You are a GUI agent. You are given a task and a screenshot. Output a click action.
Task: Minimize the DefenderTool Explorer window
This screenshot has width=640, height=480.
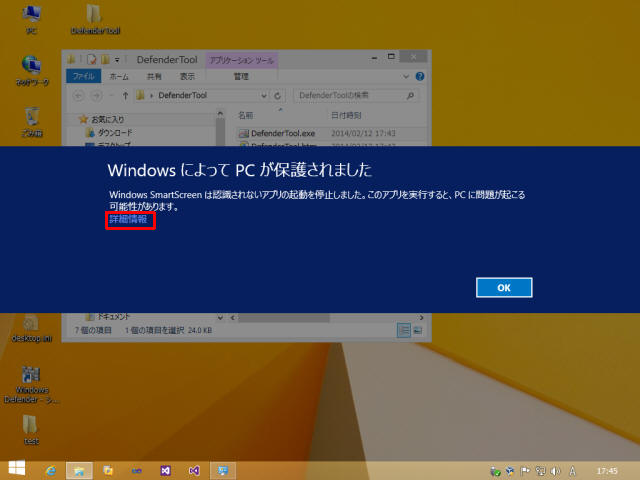point(374,58)
